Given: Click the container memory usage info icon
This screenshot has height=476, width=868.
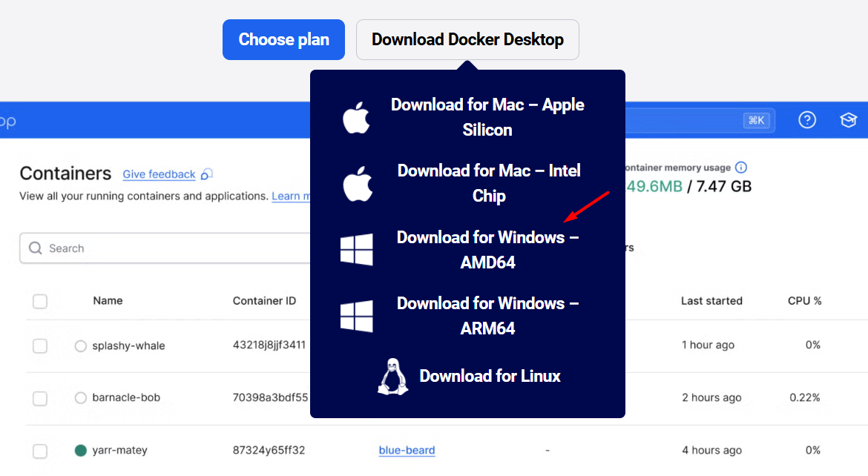Looking at the screenshot, I should click(x=740, y=167).
